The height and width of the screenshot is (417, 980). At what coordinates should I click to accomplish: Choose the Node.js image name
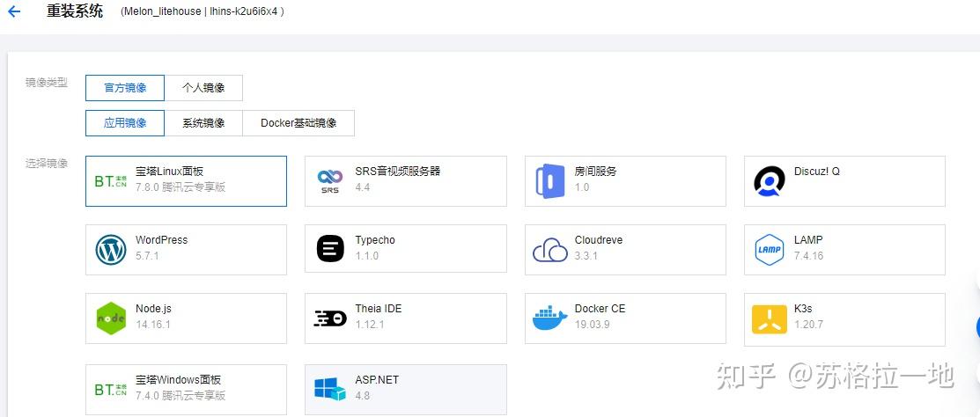pyautogui.click(x=153, y=309)
